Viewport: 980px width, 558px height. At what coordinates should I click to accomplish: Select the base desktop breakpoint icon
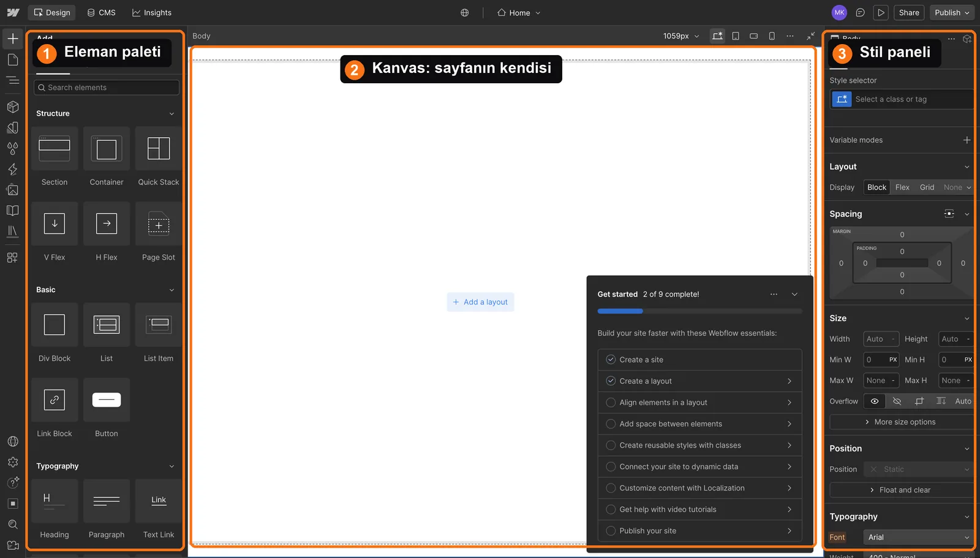[x=717, y=36]
